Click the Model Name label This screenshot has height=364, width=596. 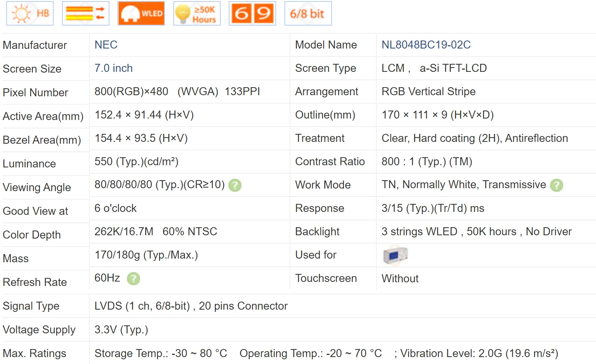click(x=326, y=45)
